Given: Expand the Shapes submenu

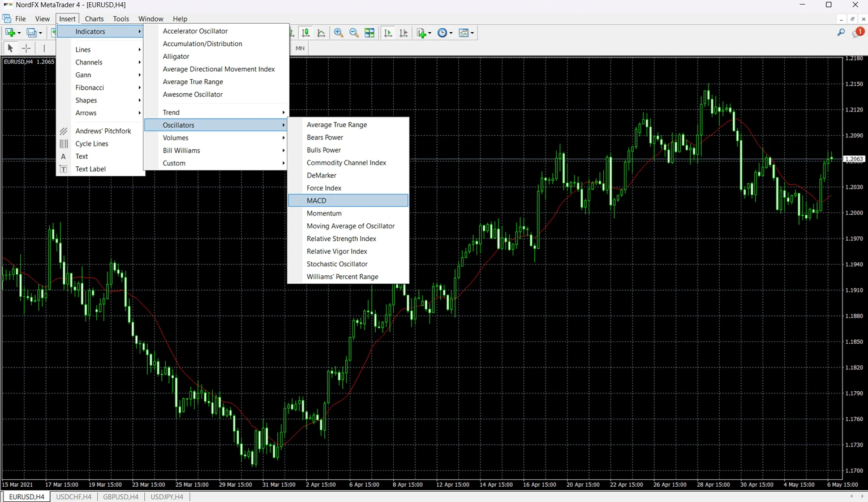Looking at the screenshot, I should (x=101, y=101).
